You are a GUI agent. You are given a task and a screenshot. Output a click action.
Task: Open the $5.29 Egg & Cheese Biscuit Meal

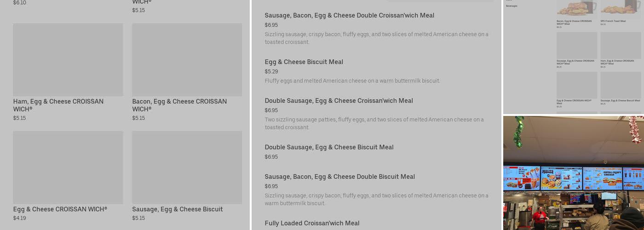304,62
